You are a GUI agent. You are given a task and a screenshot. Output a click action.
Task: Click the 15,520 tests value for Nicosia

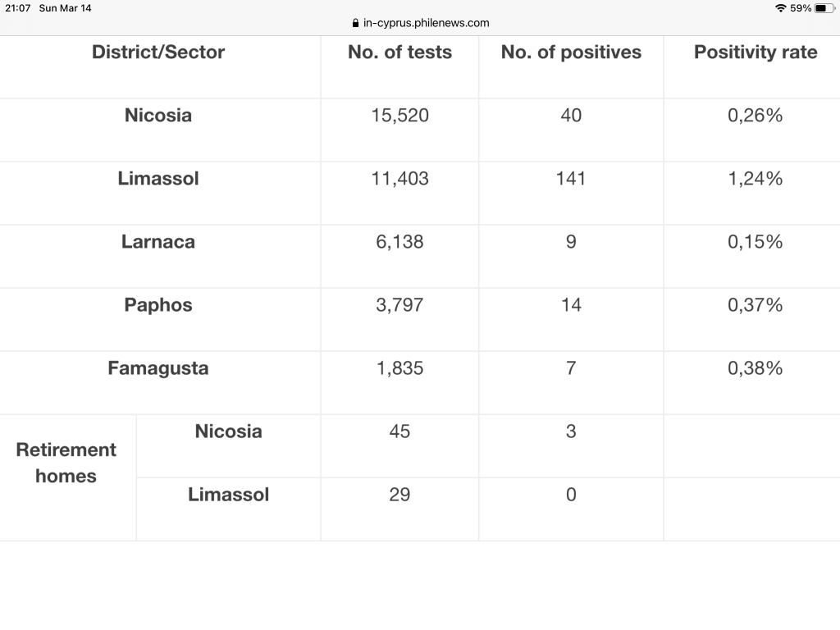tap(399, 116)
